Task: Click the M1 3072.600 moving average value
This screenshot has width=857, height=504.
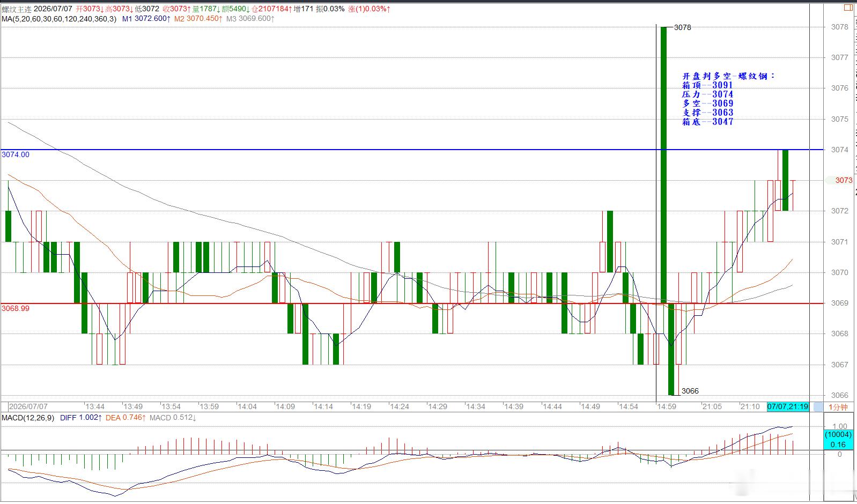Action: pos(146,19)
